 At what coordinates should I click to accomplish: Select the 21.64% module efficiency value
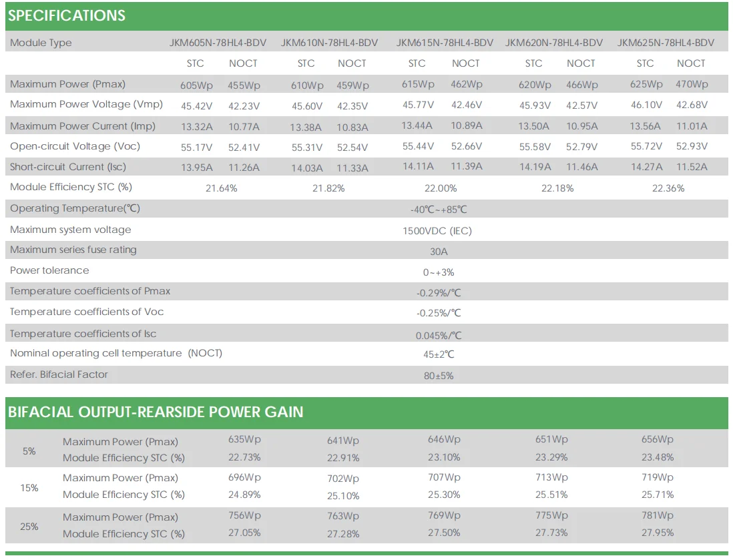pyautogui.click(x=221, y=188)
